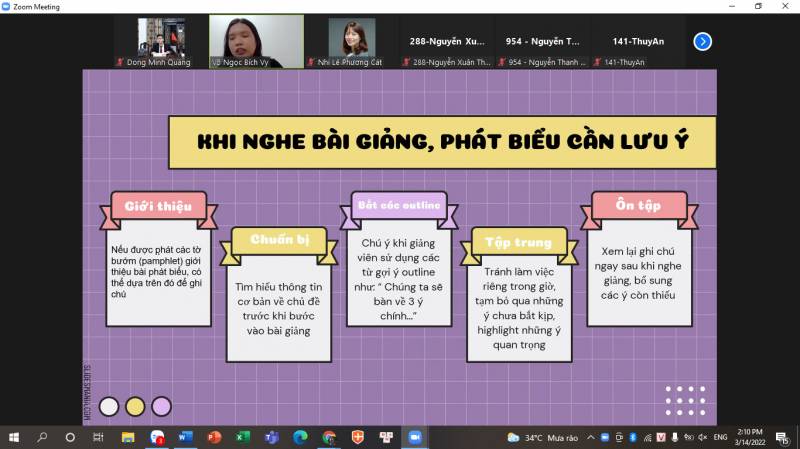This screenshot has height=449, width=800.
Task: Click the taskbar search magnifier
Action: pos(42,437)
